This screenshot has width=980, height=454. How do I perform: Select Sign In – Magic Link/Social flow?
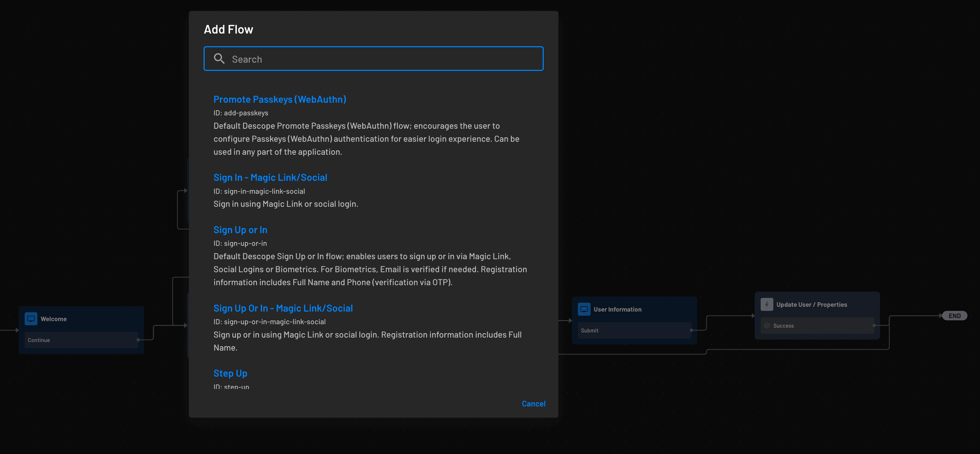pos(270,177)
